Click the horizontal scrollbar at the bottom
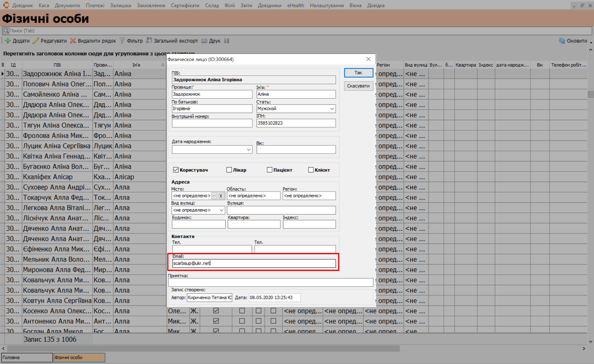 pyautogui.click(x=204, y=348)
